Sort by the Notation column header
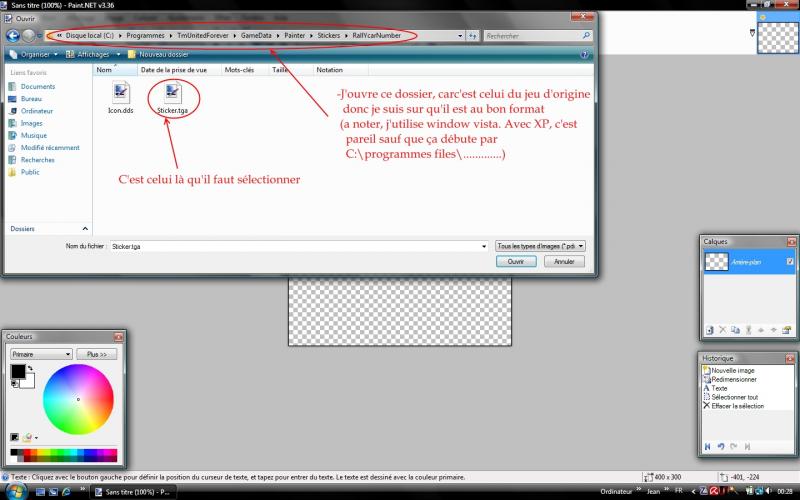This screenshot has height=500, width=800. [340, 70]
